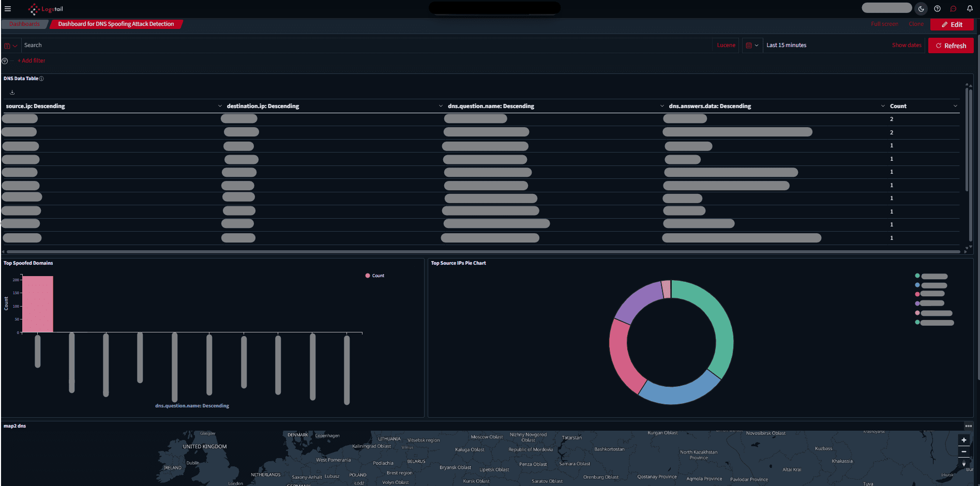This screenshot has height=486, width=980.
Task: Click the DNS table vertical scrollbar
Action: (x=967, y=140)
